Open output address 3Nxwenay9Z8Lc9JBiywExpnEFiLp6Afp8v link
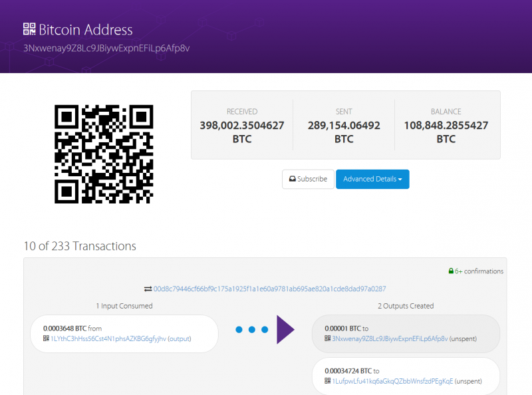Viewport: 532px width, 395px height. click(390, 338)
